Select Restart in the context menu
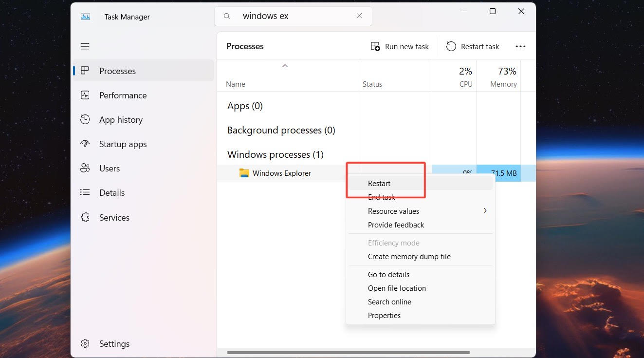644x358 pixels. pos(379,184)
